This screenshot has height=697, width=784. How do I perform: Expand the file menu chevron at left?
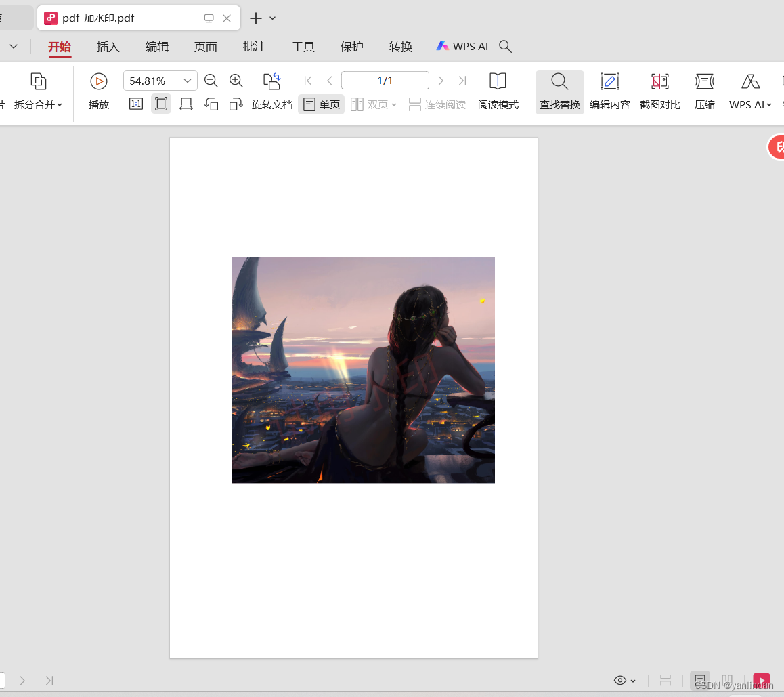coord(14,46)
